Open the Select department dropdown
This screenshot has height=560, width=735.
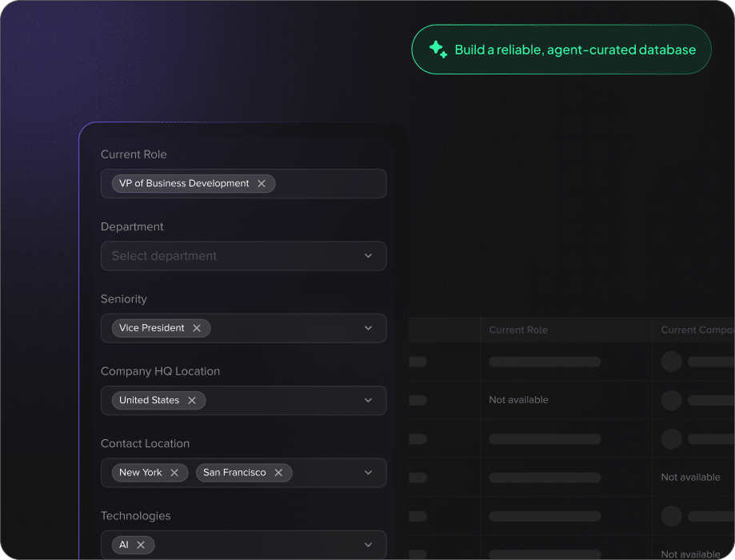pyautogui.click(x=243, y=256)
